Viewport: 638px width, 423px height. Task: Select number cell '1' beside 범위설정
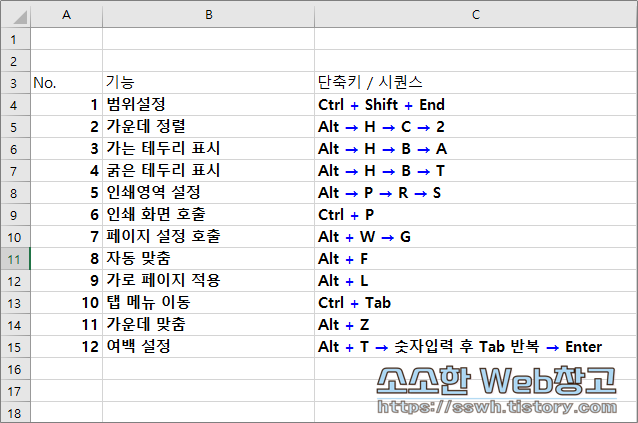tap(66, 105)
